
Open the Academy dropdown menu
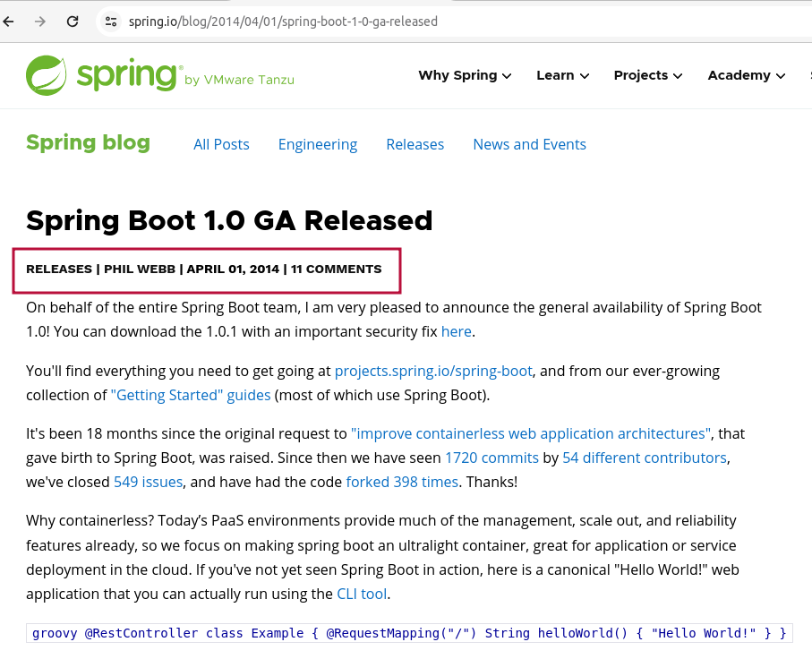tap(747, 75)
